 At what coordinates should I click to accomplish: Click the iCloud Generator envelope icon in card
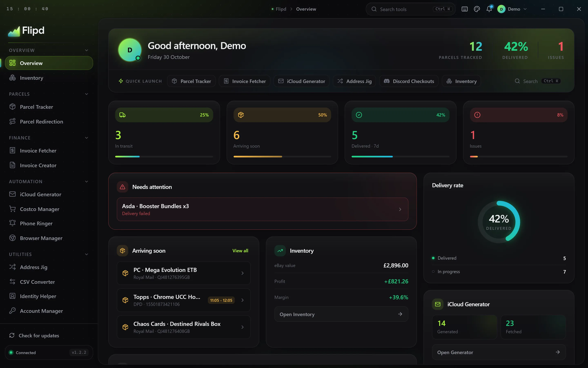(438, 304)
